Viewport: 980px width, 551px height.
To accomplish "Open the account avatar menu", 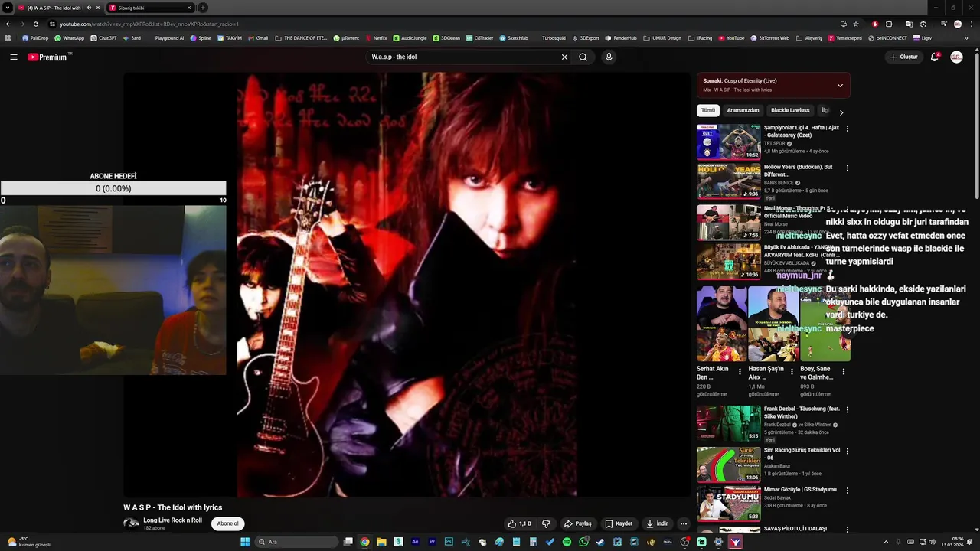I will coord(956,57).
